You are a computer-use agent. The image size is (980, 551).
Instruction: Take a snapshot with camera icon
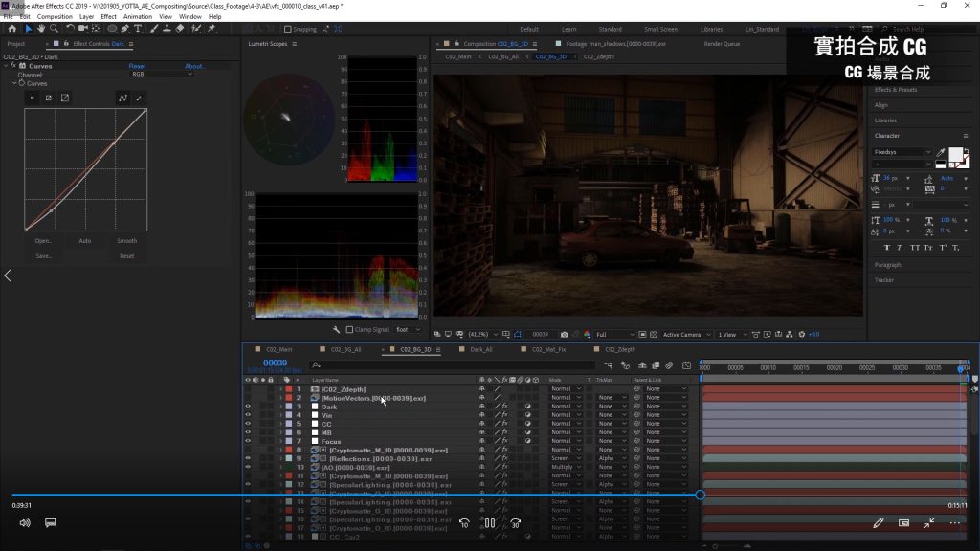coord(565,335)
